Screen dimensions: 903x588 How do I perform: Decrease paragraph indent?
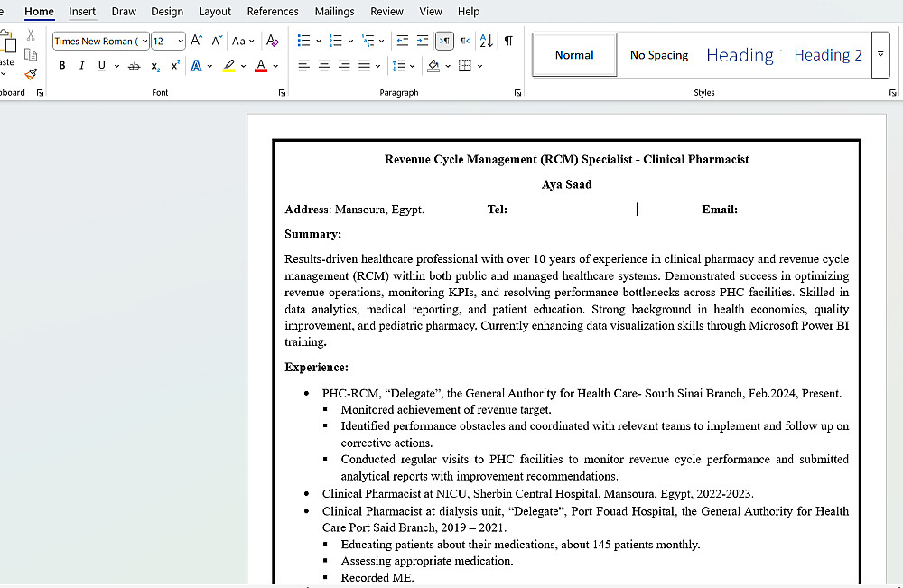tap(403, 41)
